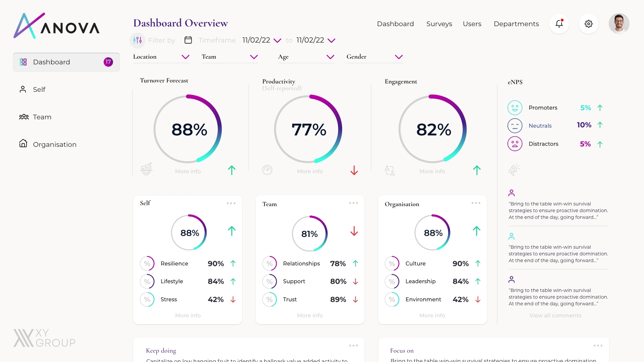
Task: Open the settings gear icon
Action: pos(589,23)
